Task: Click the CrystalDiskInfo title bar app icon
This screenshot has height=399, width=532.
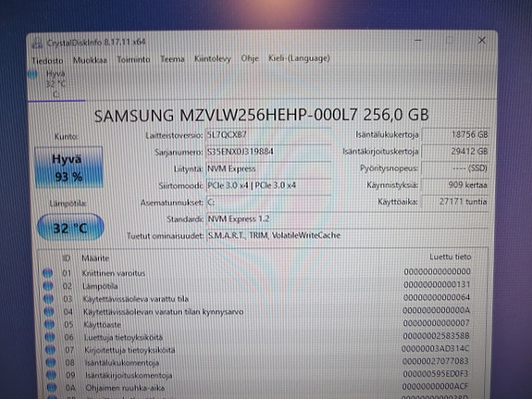Action: coord(37,44)
